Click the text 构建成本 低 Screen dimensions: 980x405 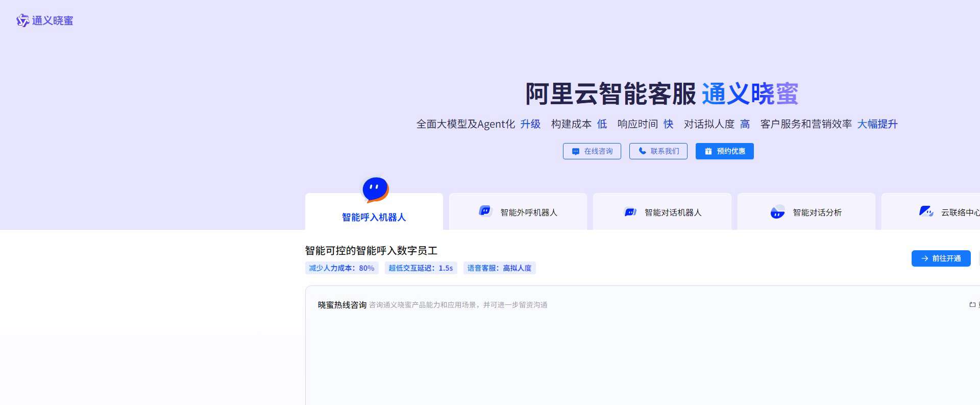click(579, 124)
